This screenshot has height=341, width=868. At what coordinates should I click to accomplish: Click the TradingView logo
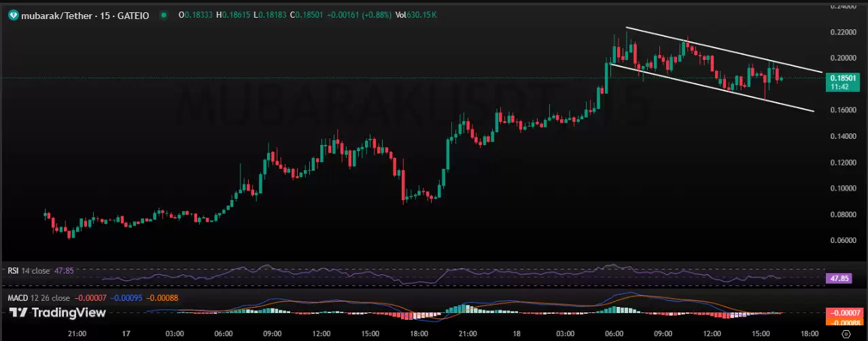pyautogui.click(x=58, y=312)
